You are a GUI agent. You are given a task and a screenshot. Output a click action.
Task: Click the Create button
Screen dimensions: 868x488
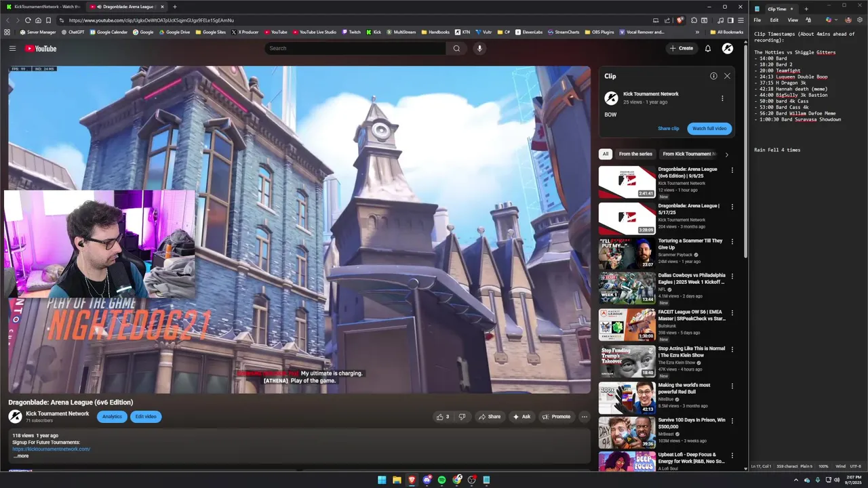click(682, 48)
